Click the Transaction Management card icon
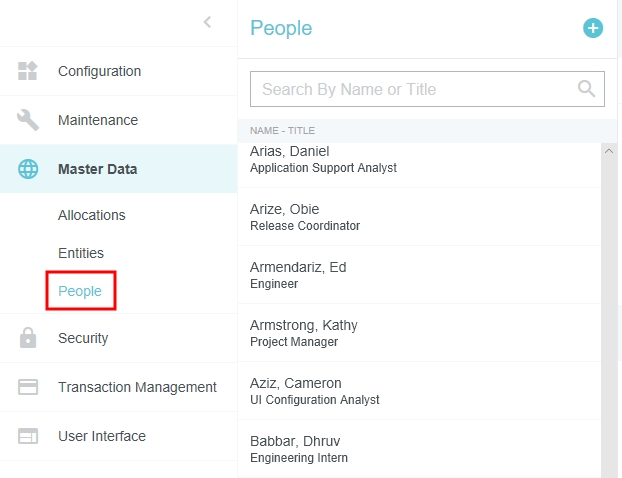 pos(28,387)
